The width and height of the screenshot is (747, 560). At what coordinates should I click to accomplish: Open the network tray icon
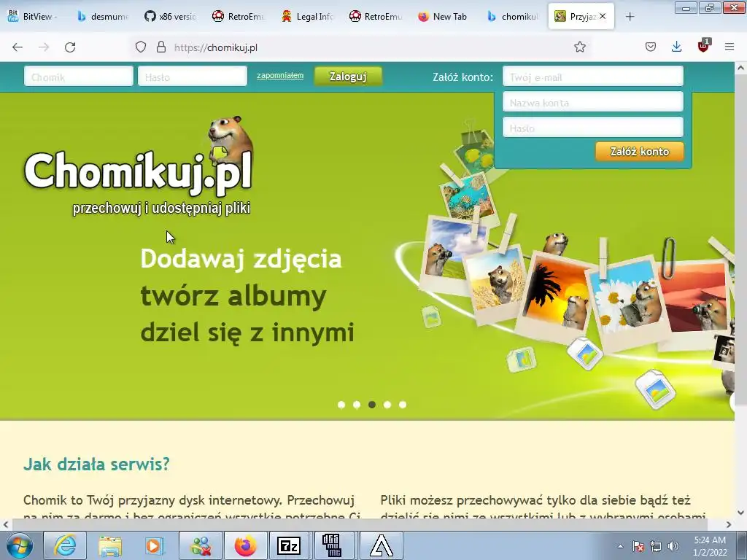tap(656, 546)
